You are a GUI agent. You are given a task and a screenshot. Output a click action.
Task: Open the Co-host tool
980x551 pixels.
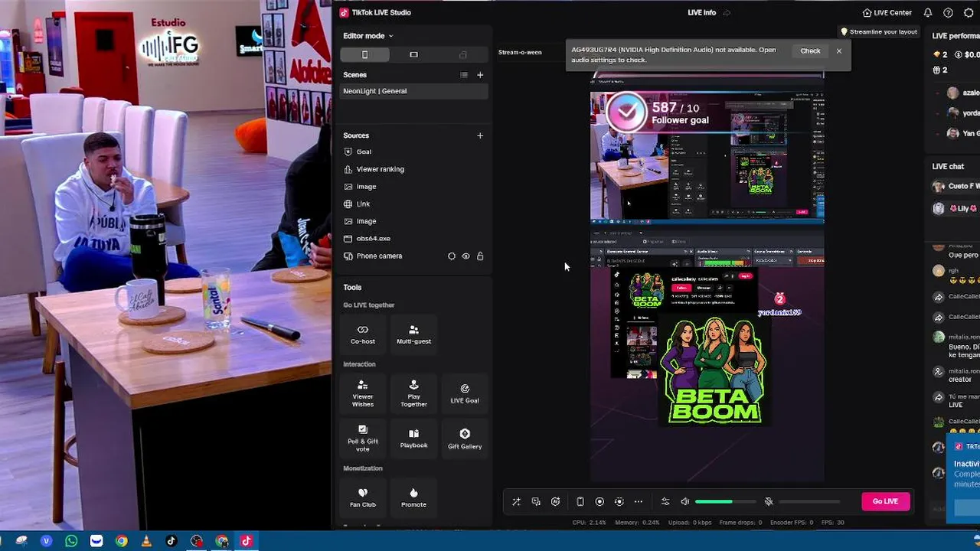pyautogui.click(x=363, y=334)
